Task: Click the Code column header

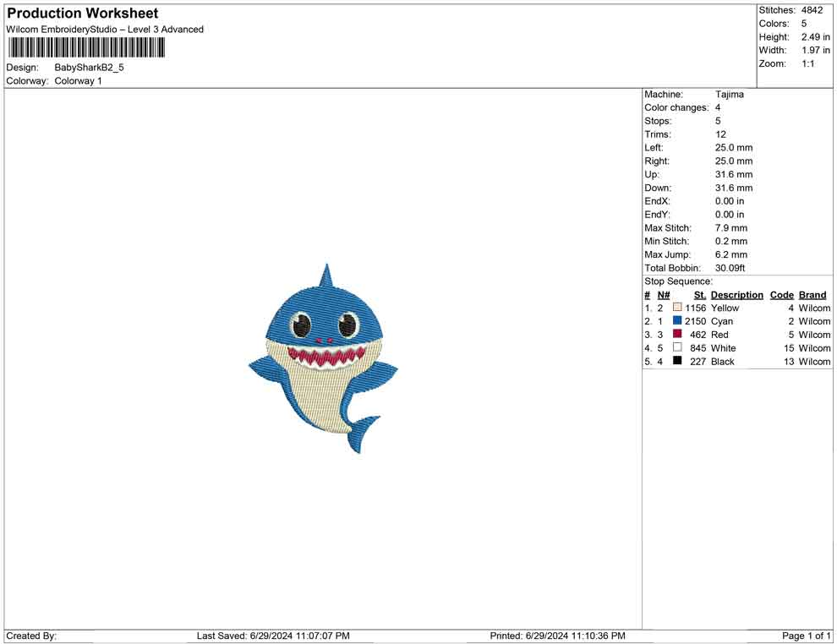Action: (x=781, y=295)
